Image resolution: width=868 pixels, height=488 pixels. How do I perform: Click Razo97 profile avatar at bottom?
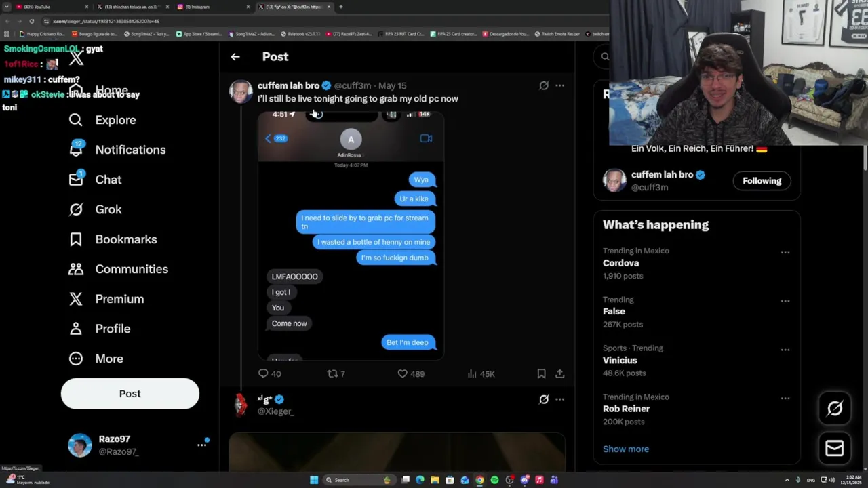tap(79, 445)
